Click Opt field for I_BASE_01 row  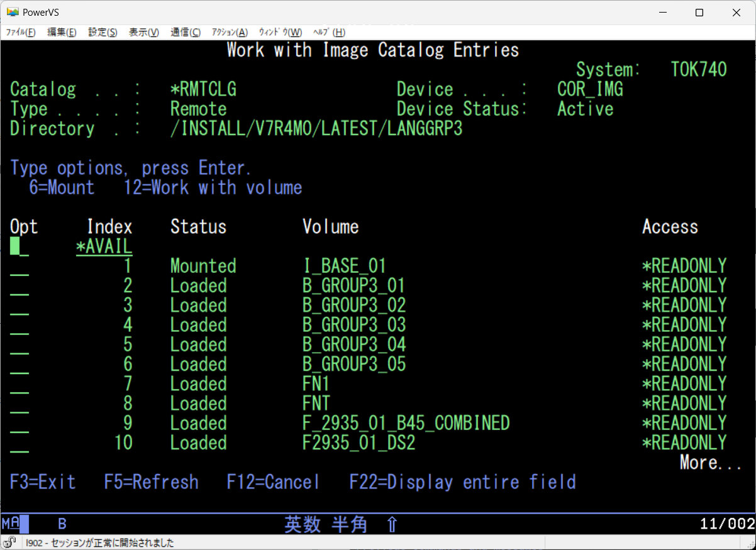click(x=19, y=267)
